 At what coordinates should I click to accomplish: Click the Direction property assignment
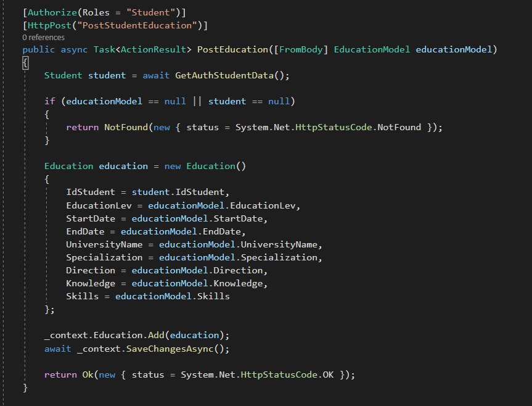(x=166, y=270)
